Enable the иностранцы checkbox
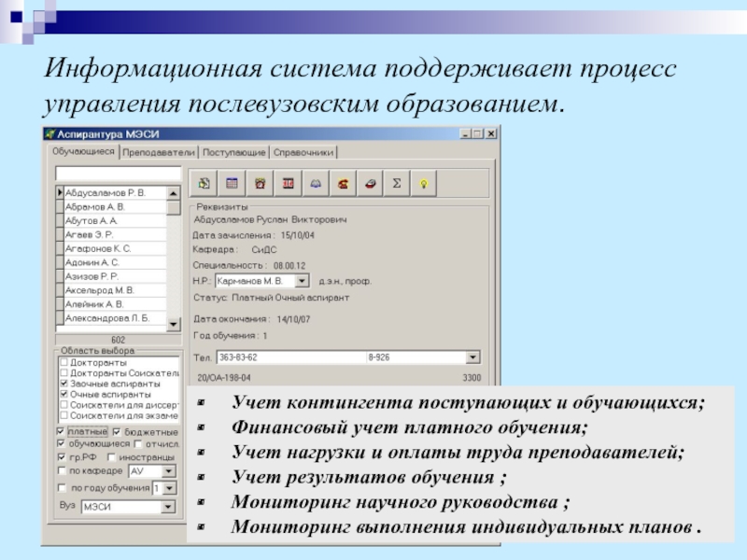Image resolution: width=747 pixels, height=560 pixels. pyautogui.click(x=111, y=457)
